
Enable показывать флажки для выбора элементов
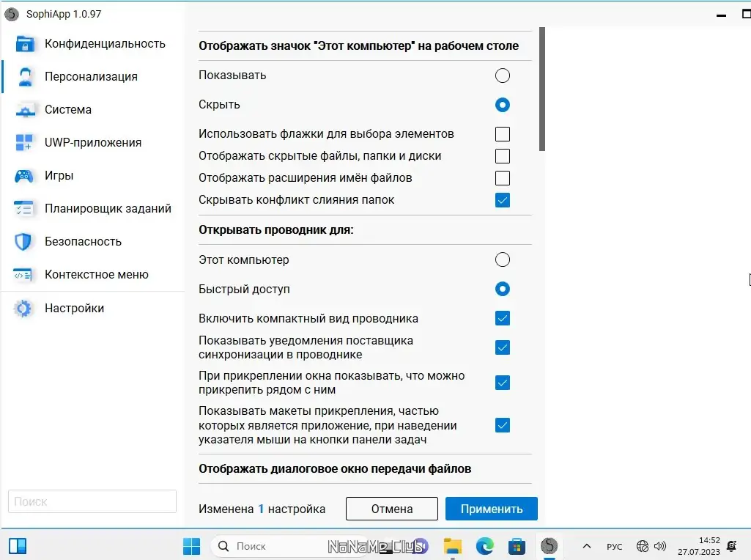click(x=502, y=134)
